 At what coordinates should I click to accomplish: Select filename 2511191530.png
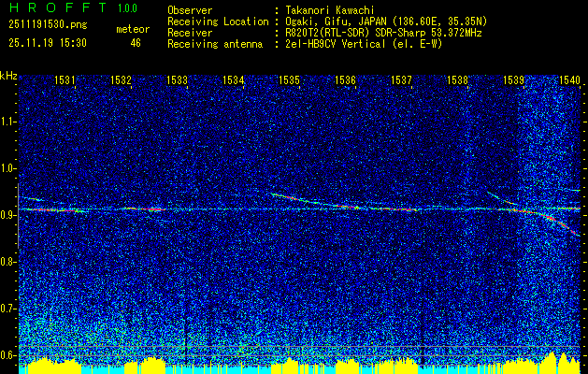tap(48, 25)
